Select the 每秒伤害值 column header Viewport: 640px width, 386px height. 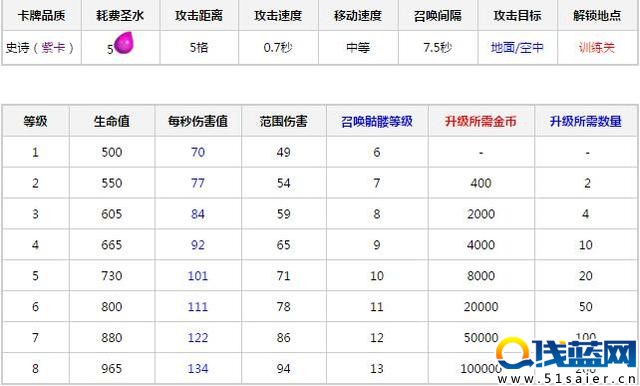coord(198,121)
